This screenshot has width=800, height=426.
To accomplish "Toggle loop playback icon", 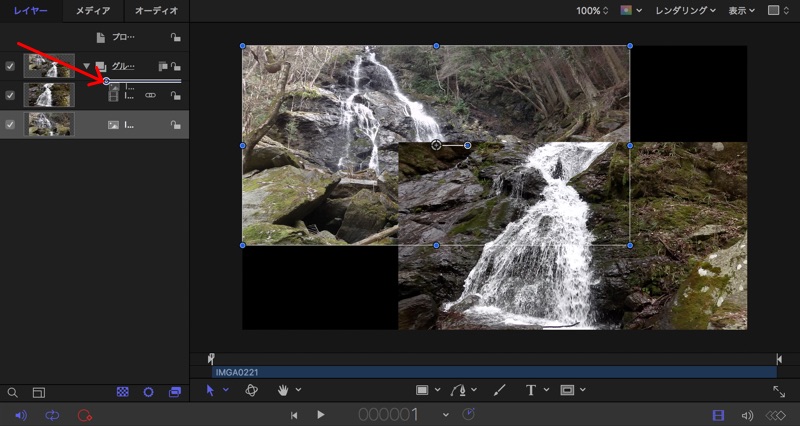I will point(52,415).
